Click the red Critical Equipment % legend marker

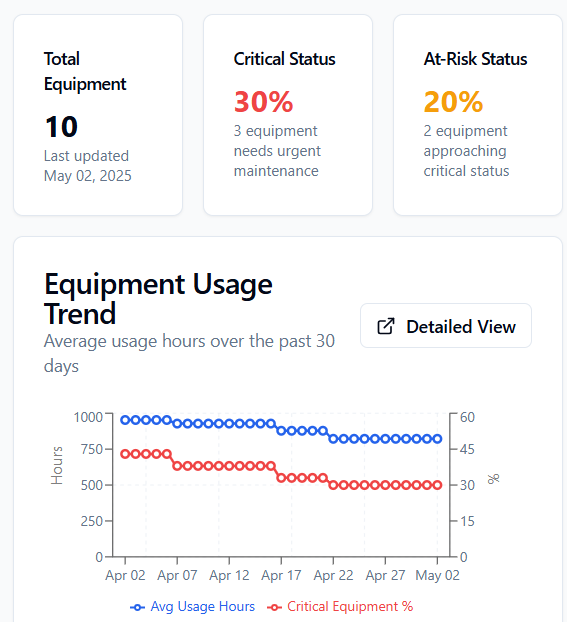pyautogui.click(x=275, y=607)
